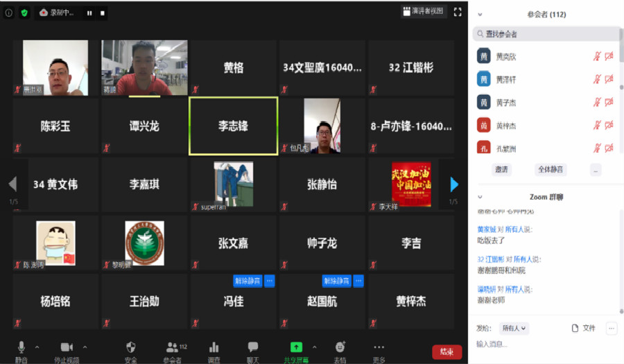Open the Security shield menu

(x=130, y=347)
